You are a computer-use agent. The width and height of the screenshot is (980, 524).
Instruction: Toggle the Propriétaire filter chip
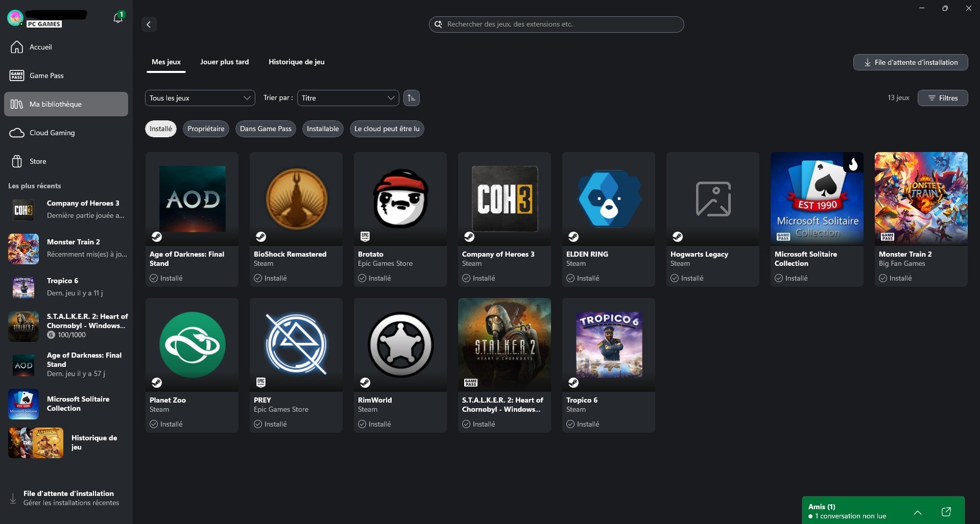pyautogui.click(x=206, y=129)
